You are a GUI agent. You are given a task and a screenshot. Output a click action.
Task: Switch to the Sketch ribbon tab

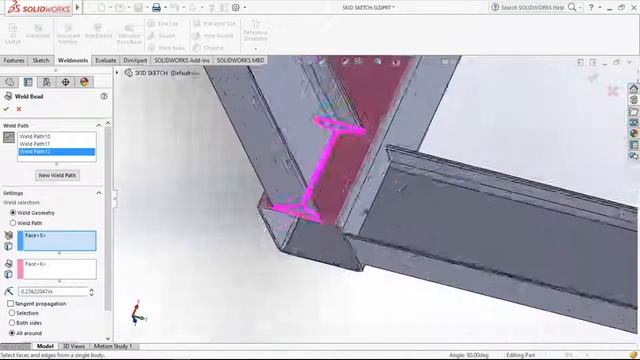point(41,60)
